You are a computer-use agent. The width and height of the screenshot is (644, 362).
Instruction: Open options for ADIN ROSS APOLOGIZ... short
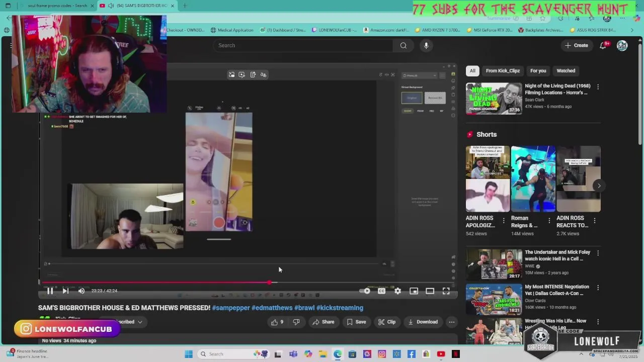504,221
